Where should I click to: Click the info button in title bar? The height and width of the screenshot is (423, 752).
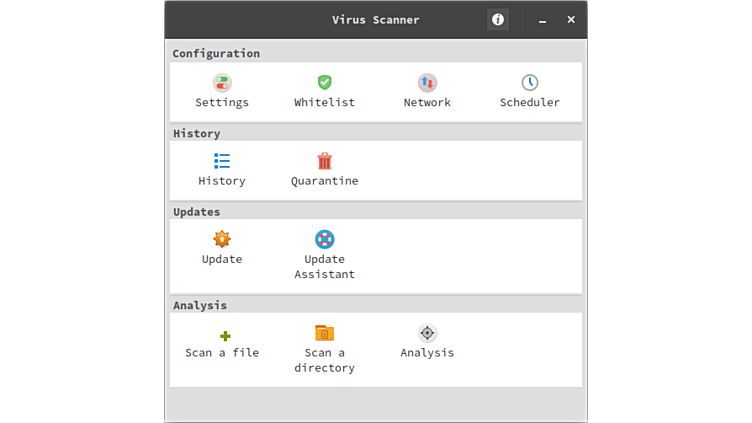click(x=498, y=20)
